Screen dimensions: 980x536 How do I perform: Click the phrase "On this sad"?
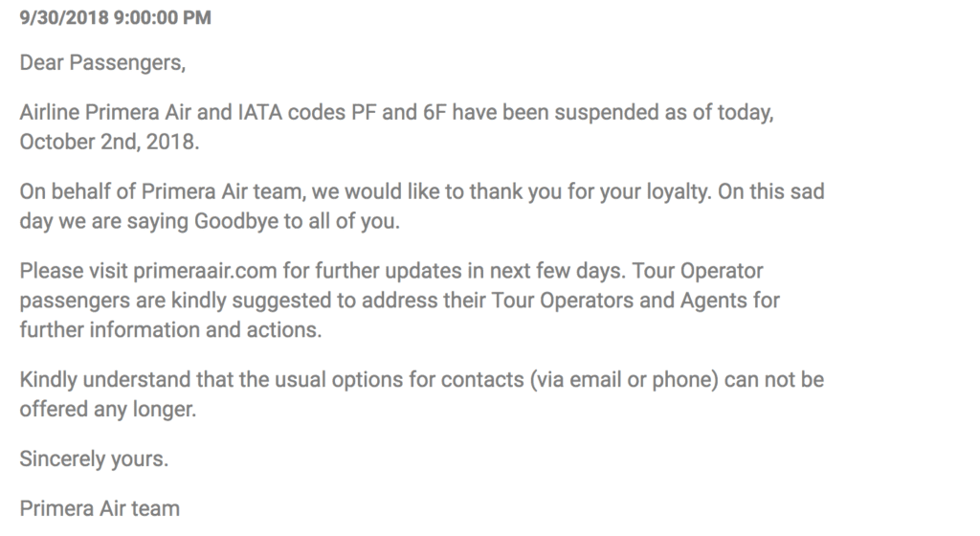coord(779,190)
